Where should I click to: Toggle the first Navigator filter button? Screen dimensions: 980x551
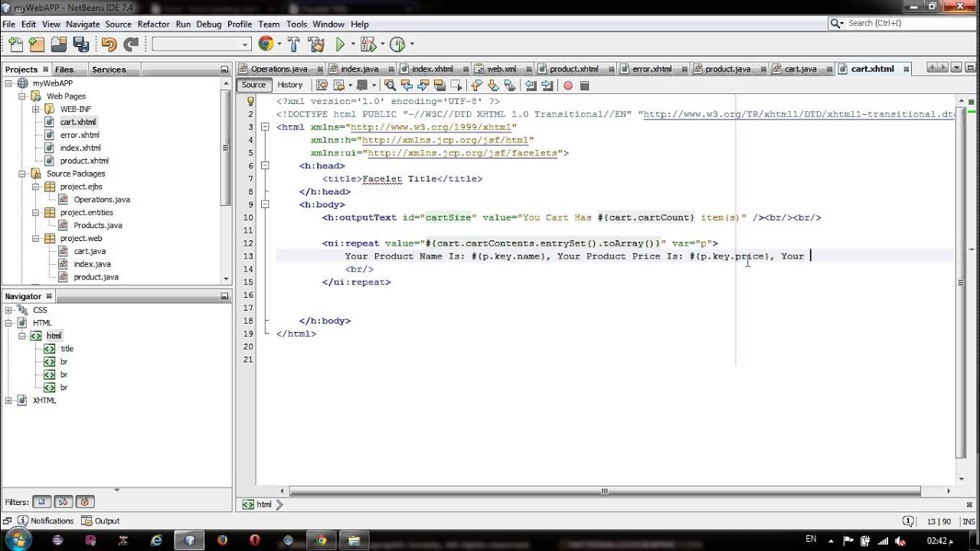(41, 502)
